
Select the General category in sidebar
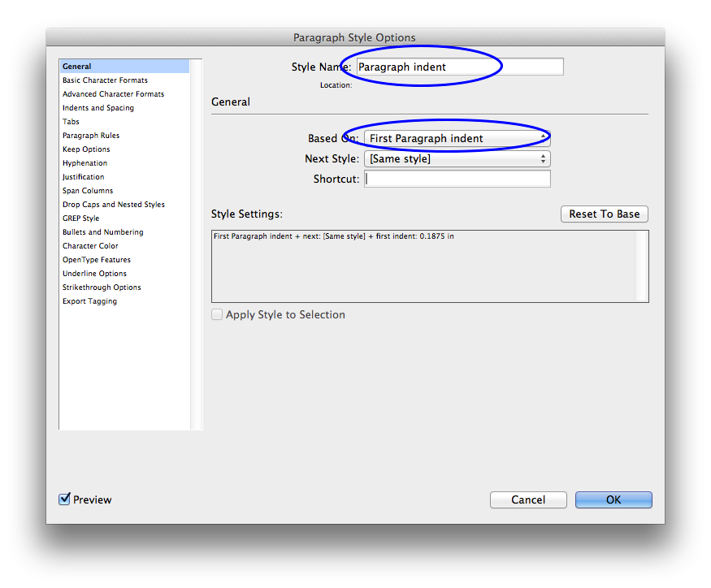point(124,66)
